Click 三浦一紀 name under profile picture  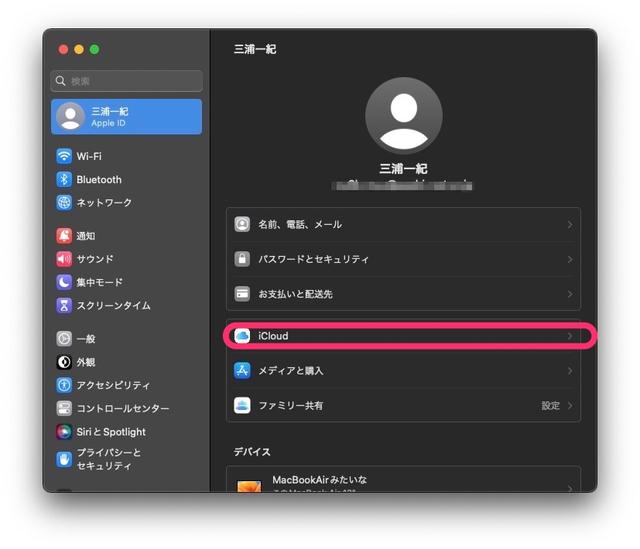[403, 168]
